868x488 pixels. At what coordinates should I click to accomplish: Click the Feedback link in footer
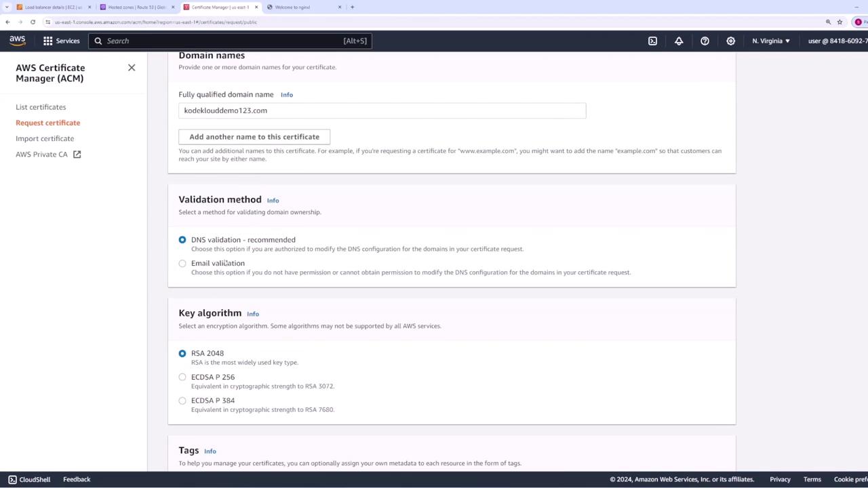pyautogui.click(x=77, y=479)
